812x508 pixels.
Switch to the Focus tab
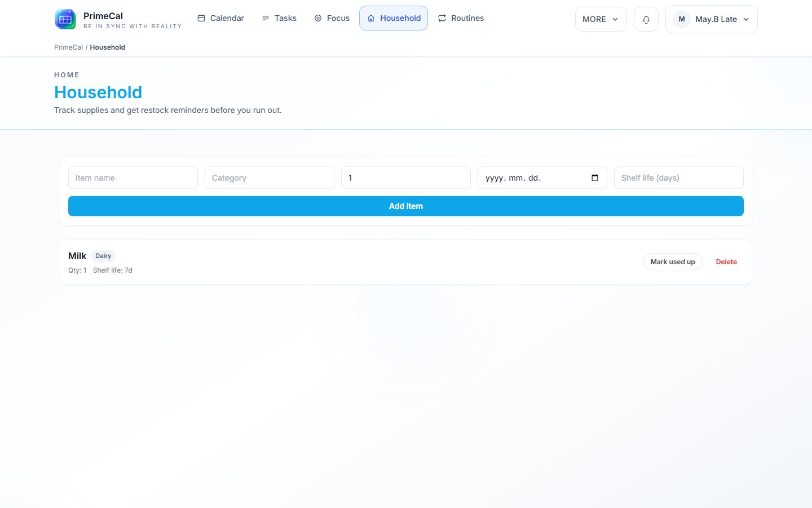click(x=332, y=18)
